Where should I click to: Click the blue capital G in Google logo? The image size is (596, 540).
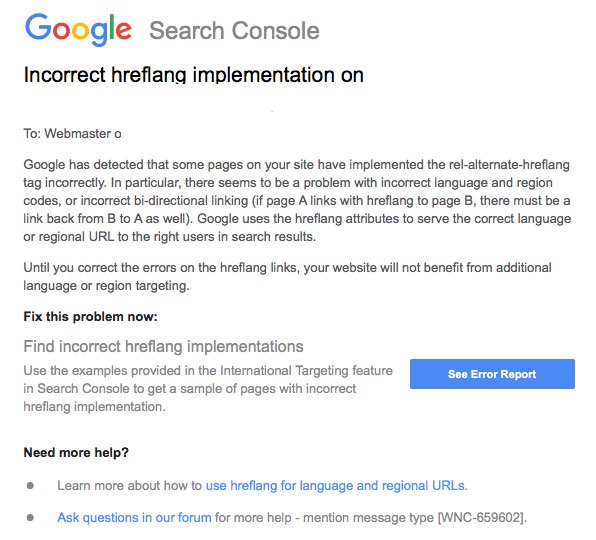pos(38,27)
